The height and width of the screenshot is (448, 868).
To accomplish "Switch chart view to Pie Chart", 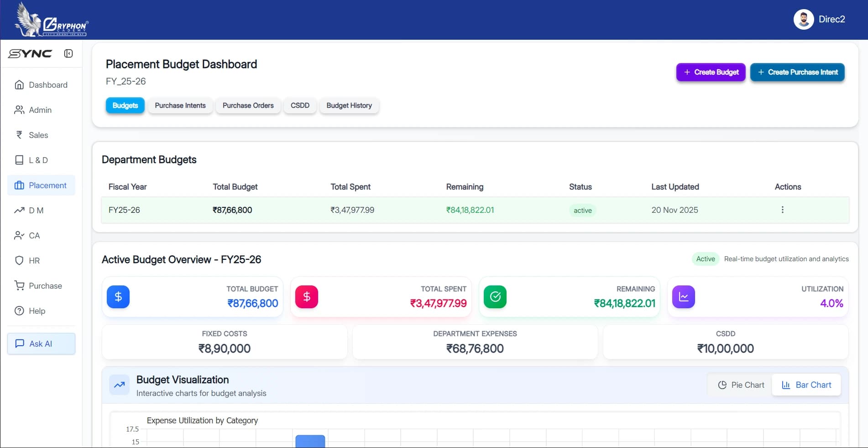I will [740, 385].
